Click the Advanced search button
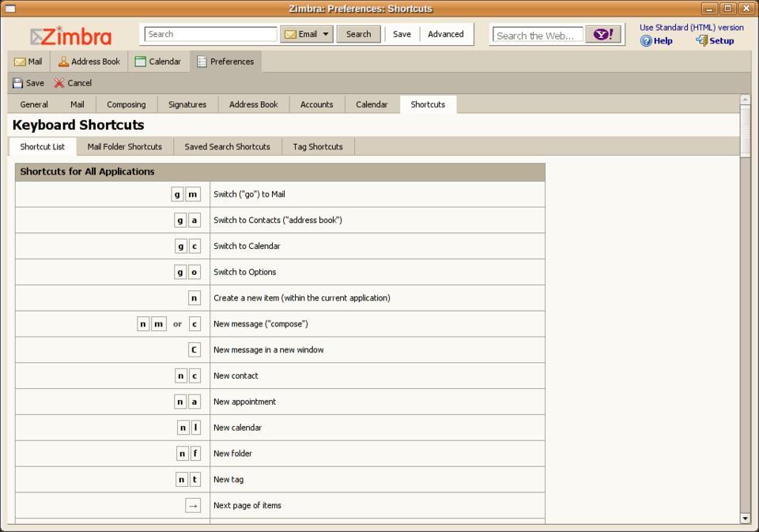Image resolution: width=759 pixels, height=532 pixels. coord(445,34)
